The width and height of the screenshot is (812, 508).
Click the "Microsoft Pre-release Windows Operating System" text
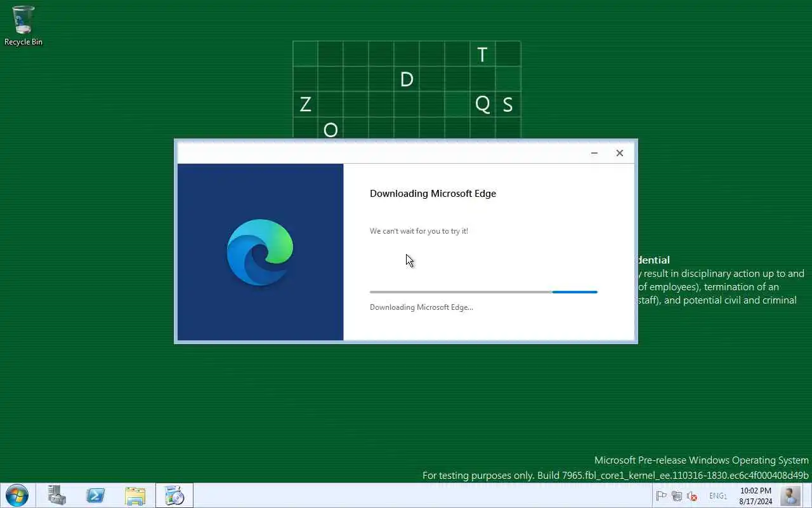coord(702,460)
